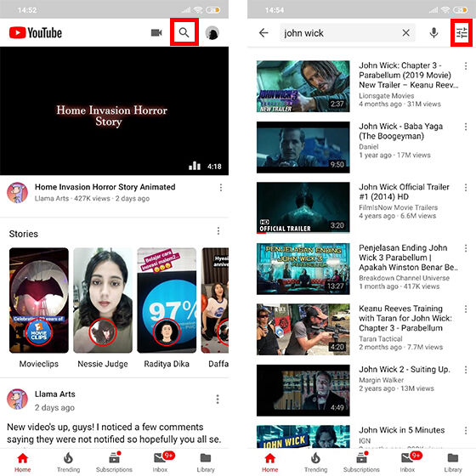Image resolution: width=476 pixels, height=476 pixels.
Task: Open John Wick: Chapter 3 Parabellum title
Action: [409, 76]
